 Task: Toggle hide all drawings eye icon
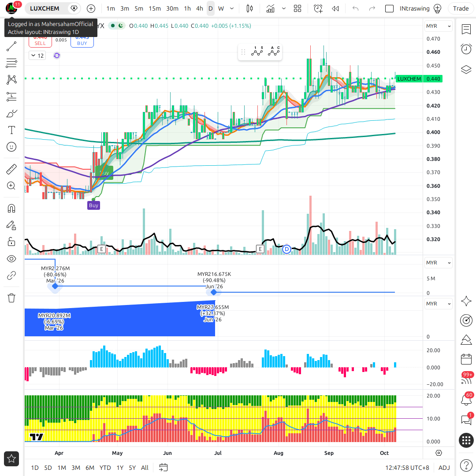[11, 259]
